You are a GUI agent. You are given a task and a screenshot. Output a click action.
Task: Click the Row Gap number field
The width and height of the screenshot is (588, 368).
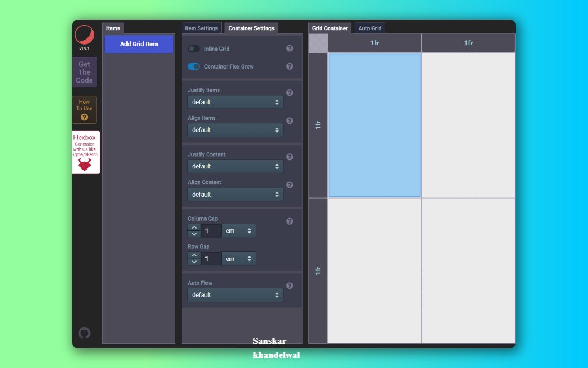211,259
